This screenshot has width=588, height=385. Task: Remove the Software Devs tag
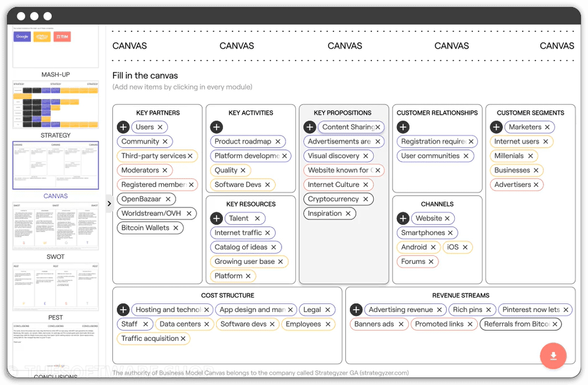coord(268,185)
